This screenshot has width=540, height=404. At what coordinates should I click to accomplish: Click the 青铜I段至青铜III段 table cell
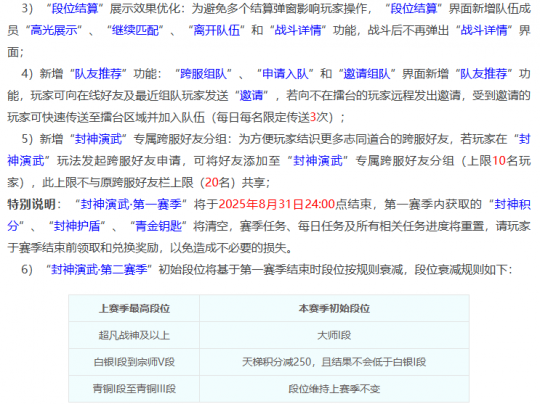(x=134, y=389)
